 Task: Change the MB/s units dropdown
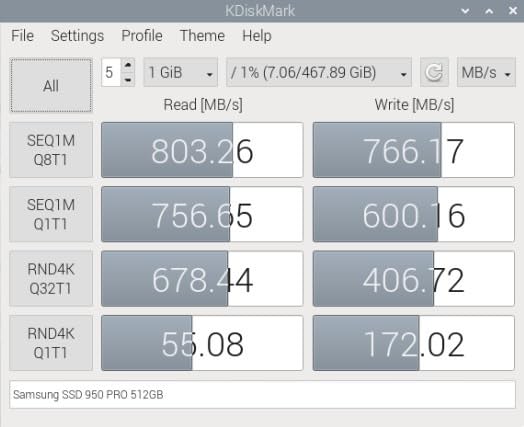[x=486, y=72]
